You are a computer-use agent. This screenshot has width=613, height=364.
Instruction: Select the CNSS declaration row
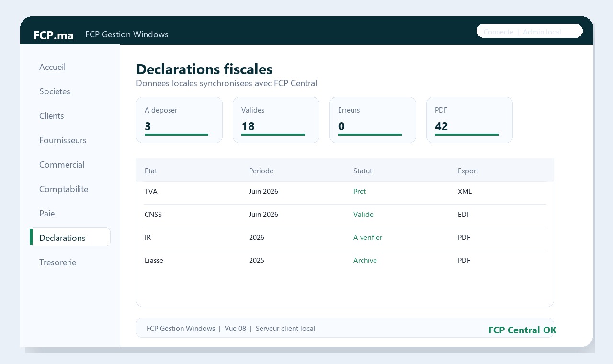pyautogui.click(x=345, y=216)
